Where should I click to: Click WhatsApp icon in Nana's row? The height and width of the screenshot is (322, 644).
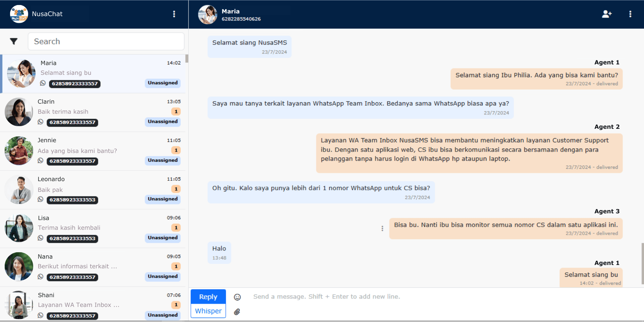(x=41, y=277)
